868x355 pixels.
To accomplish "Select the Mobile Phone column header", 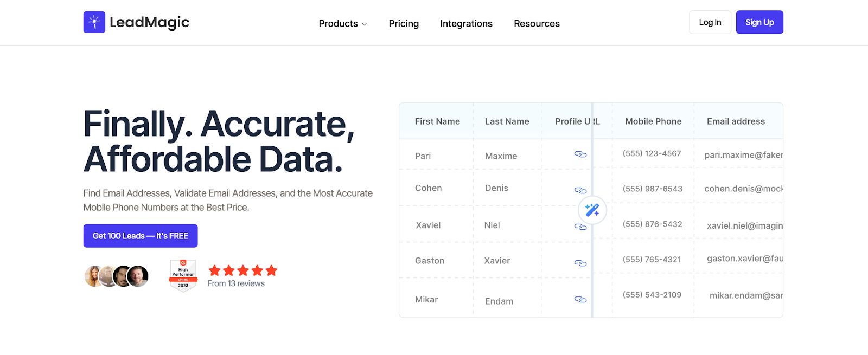I will pos(653,121).
